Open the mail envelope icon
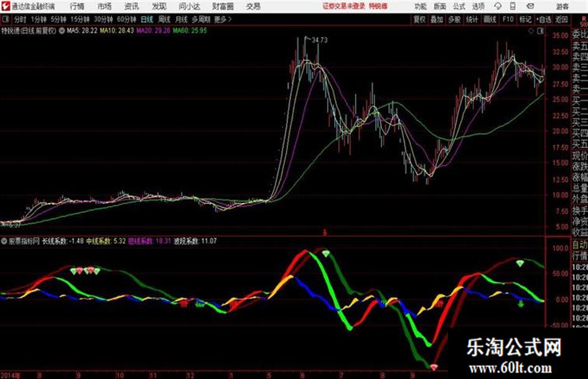The width and height of the screenshot is (588, 379). click(530, 6)
